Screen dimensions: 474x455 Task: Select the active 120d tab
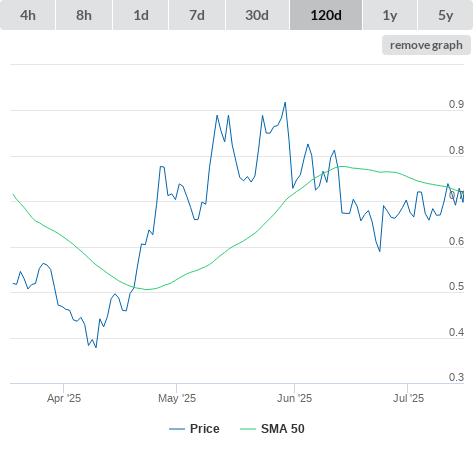coord(326,15)
